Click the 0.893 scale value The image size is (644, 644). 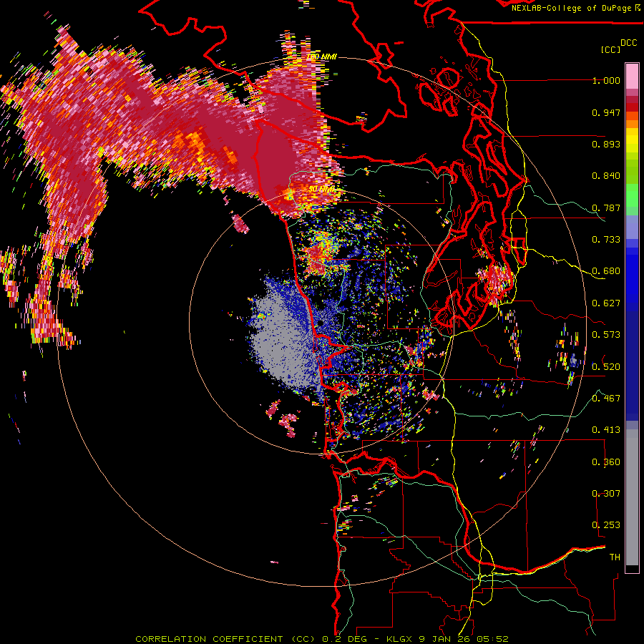(606, 144)
